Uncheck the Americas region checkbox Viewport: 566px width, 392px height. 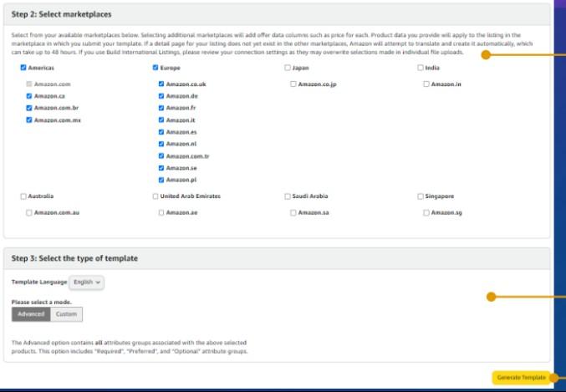(23, 68)
